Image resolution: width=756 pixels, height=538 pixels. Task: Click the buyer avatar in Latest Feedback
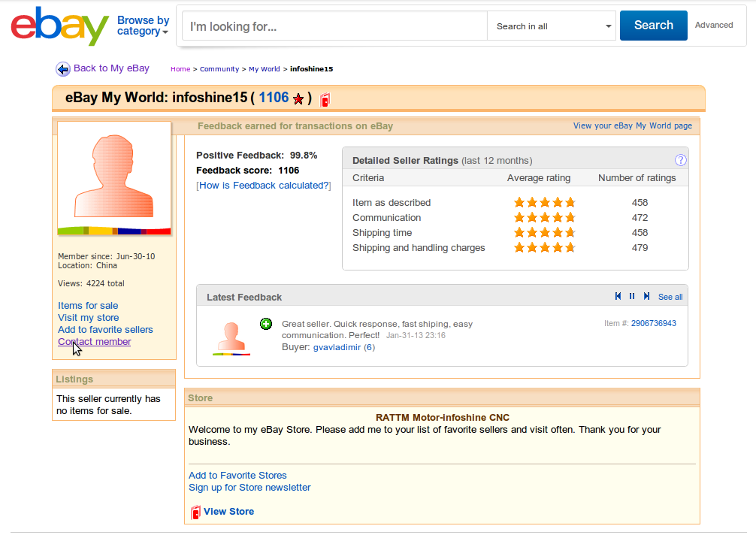coord(231,338)
